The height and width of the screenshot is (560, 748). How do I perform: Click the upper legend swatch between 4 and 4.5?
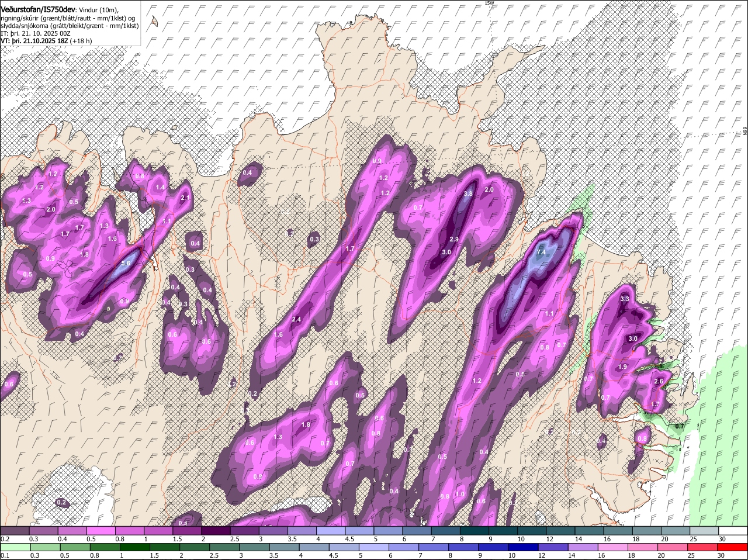click(331, 530)
